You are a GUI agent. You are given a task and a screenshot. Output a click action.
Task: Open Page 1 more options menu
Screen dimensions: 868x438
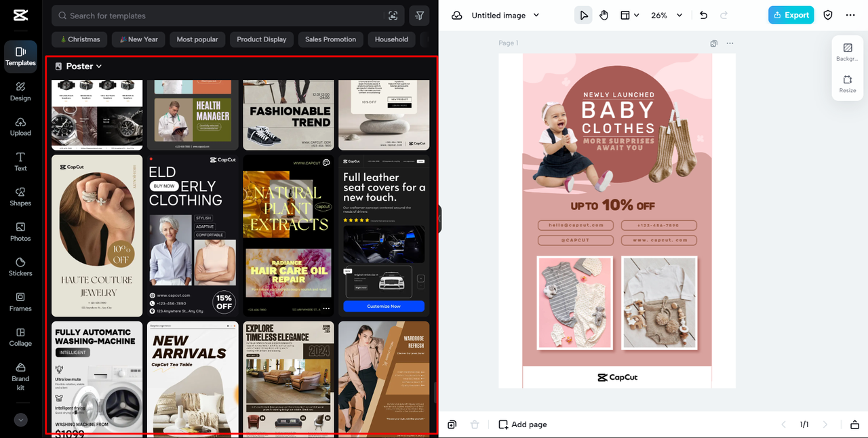point(730,43)
